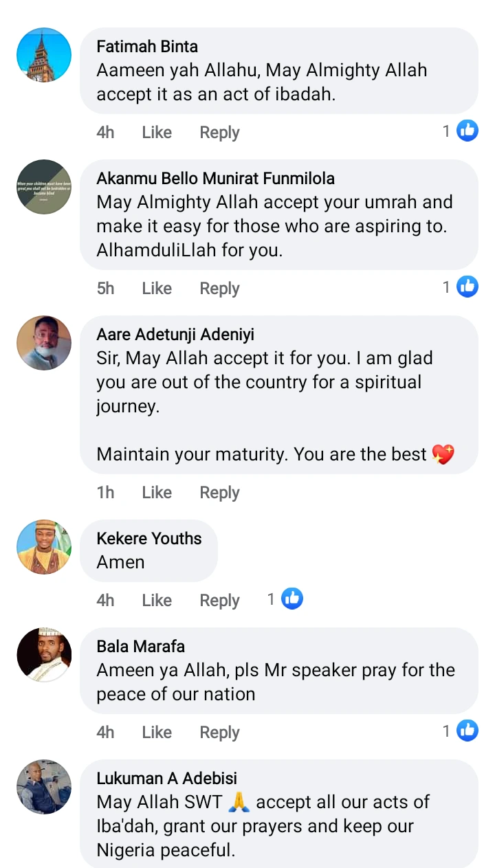
Task: Reply to Aare Adetunji Adeniyi's comment
Action: point(219,493)
